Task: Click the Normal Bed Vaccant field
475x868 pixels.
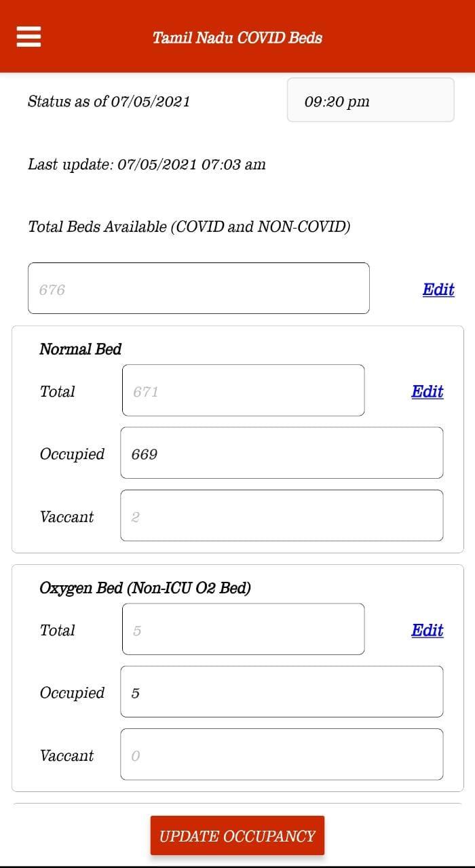Action: coord(282,515)
